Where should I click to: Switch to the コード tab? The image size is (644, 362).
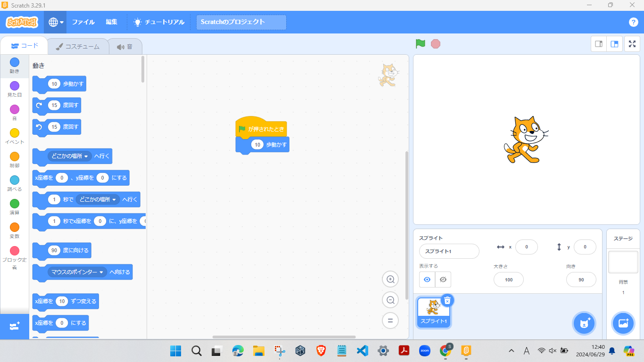click(25, 46)
